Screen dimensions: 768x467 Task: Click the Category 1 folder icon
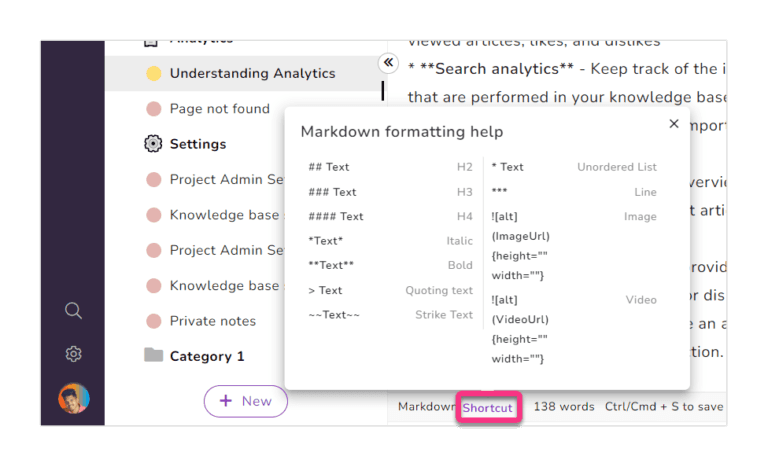pos(153,356)
